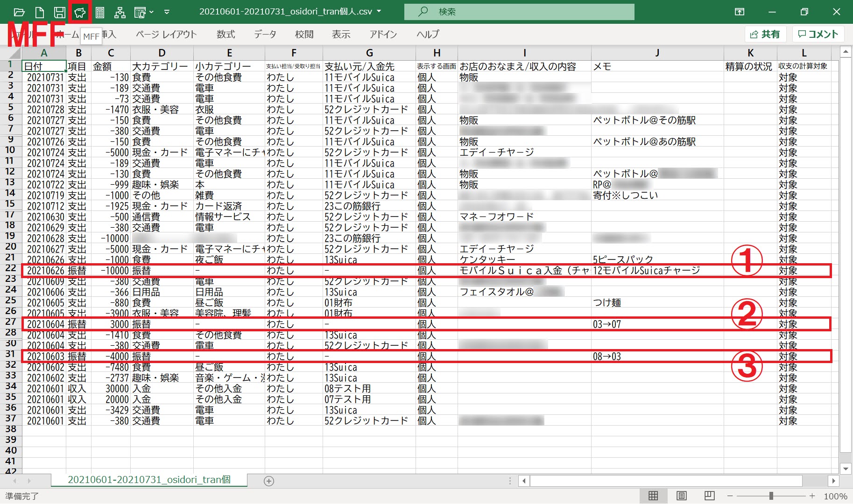Open the 数式 ribbon tab
853x504 pixels.
pos(226,34)
